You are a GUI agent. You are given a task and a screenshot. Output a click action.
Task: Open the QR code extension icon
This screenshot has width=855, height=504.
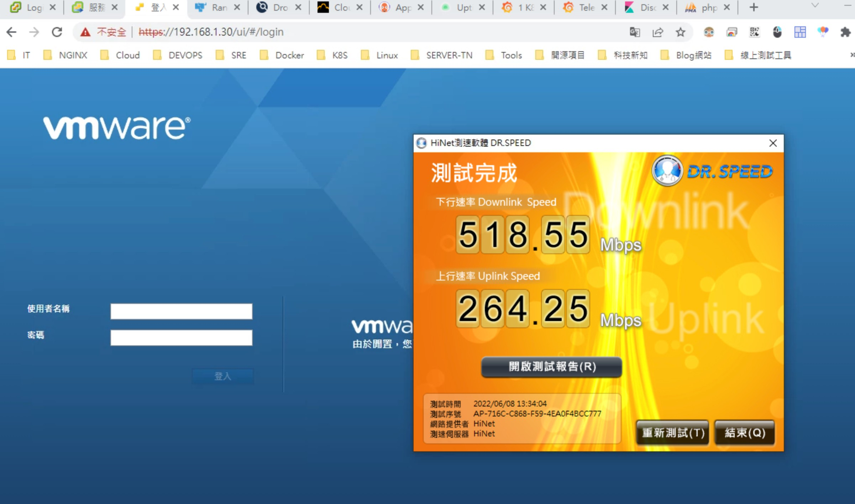tap(754, 32)
